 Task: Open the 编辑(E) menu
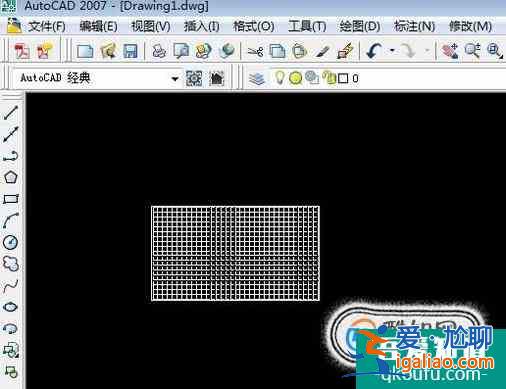(x=98, y=26)
